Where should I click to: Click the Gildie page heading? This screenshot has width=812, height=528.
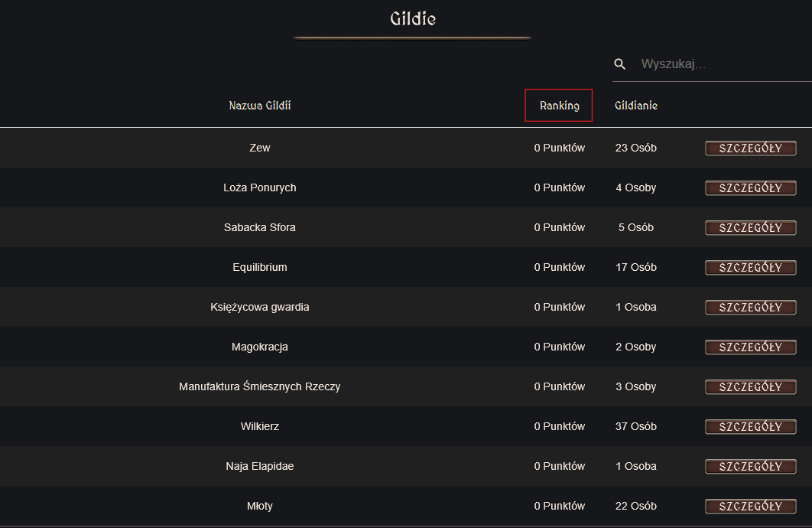click(x=413, y=18)
